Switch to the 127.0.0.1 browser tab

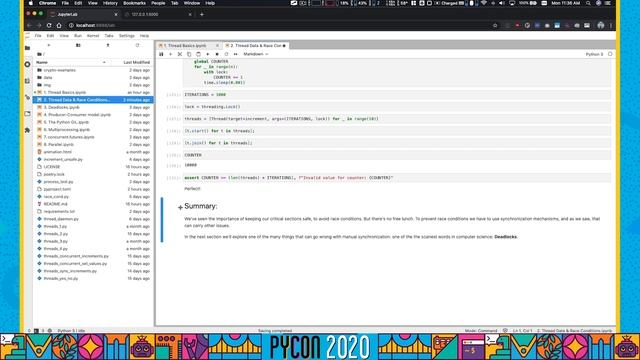(157, 14)
